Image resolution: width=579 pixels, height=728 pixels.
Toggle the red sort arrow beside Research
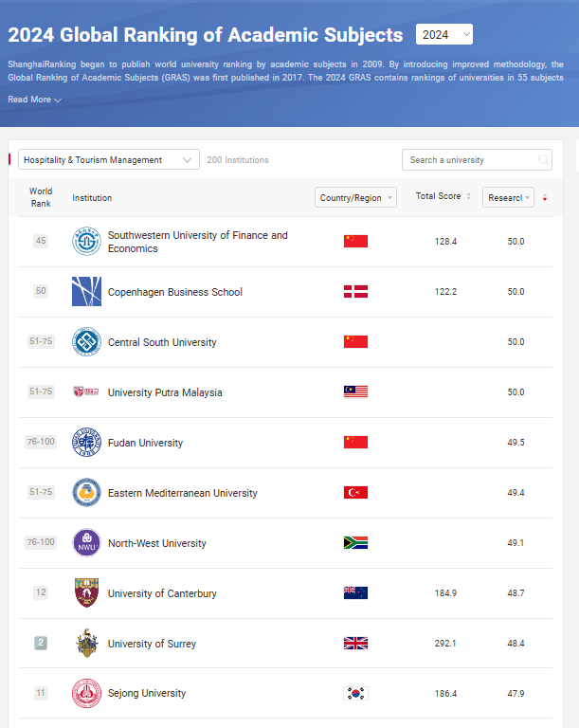tap(545, 198)
